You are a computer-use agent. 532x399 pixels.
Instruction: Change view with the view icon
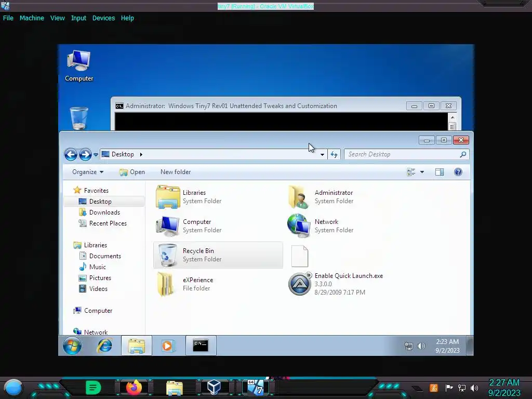coord(411,172)
